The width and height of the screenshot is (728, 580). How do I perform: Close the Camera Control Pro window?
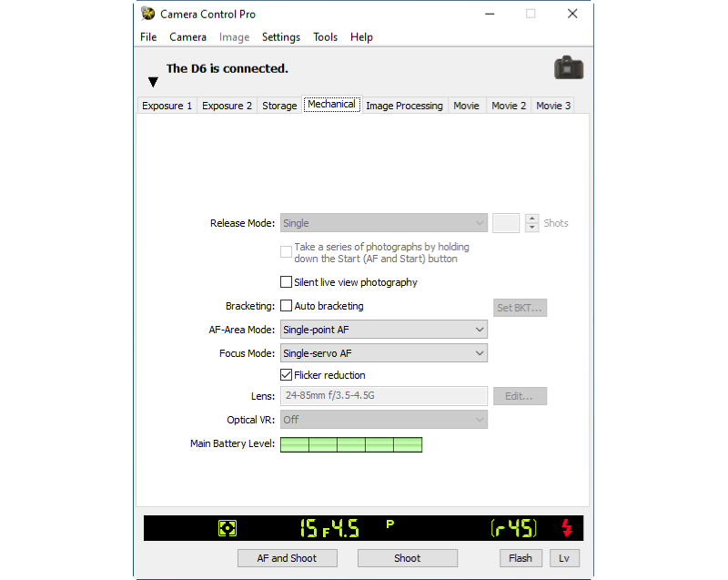coord(572,14)
